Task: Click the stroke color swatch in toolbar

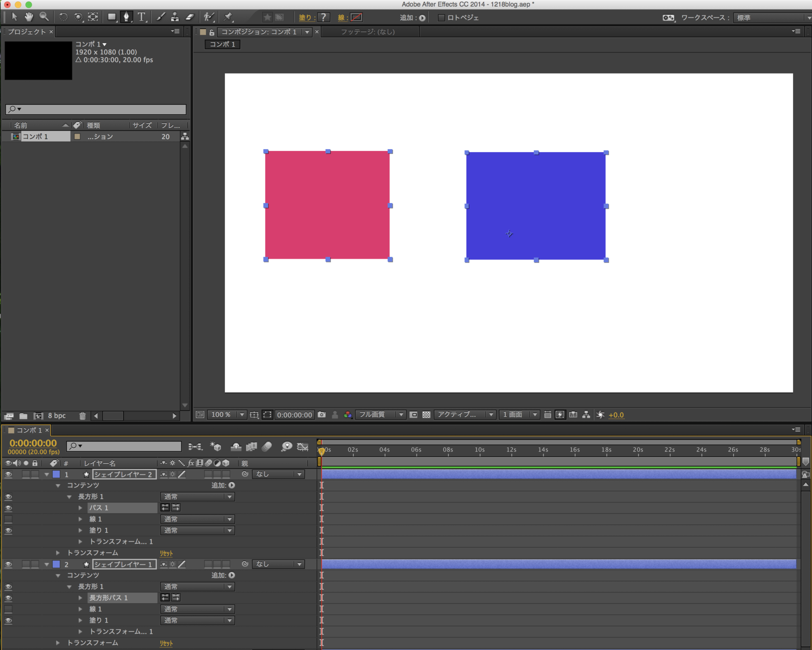Action: (x=357, y=17)
